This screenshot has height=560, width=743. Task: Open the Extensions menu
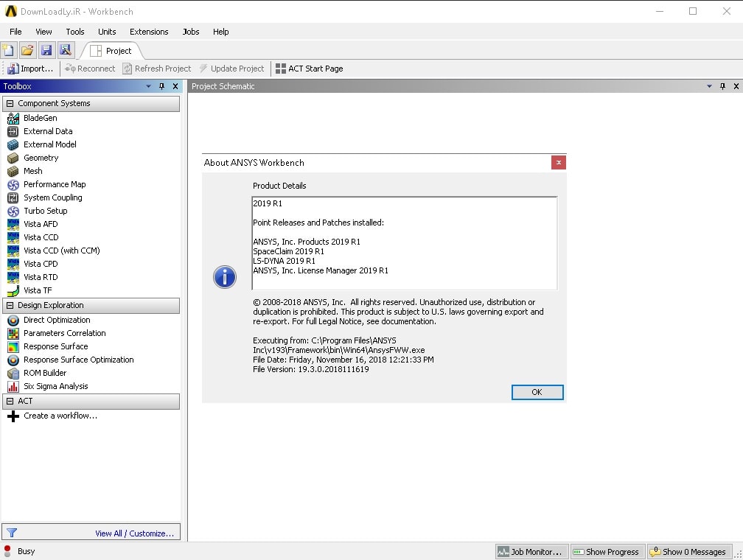149,32
